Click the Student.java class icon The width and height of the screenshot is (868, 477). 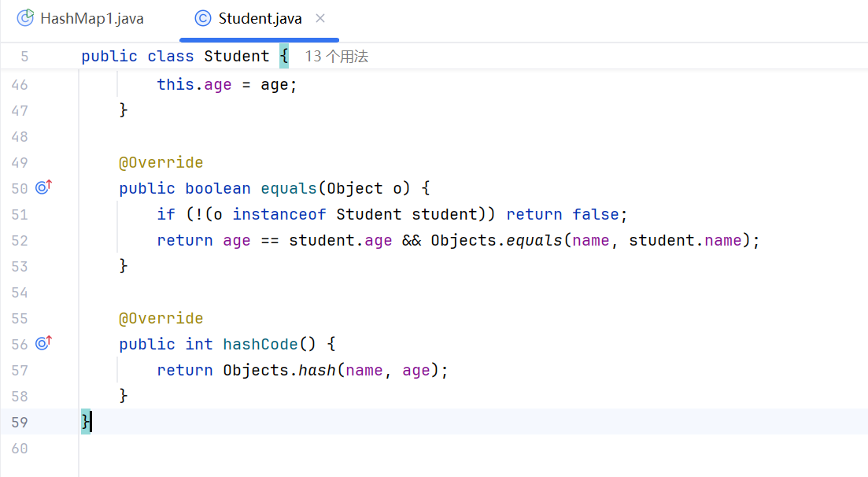(202, 18)
